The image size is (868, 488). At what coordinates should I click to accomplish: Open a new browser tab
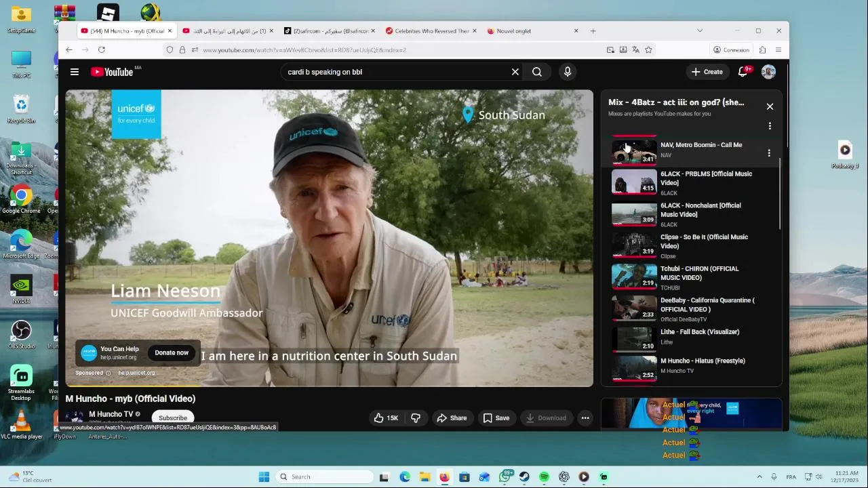click(x=593, y=30)
